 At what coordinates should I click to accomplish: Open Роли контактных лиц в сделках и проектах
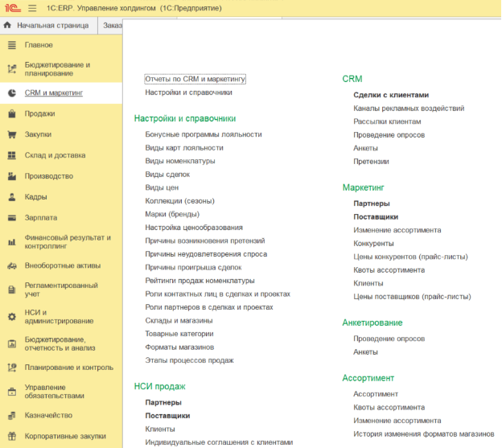pos(217,294)
